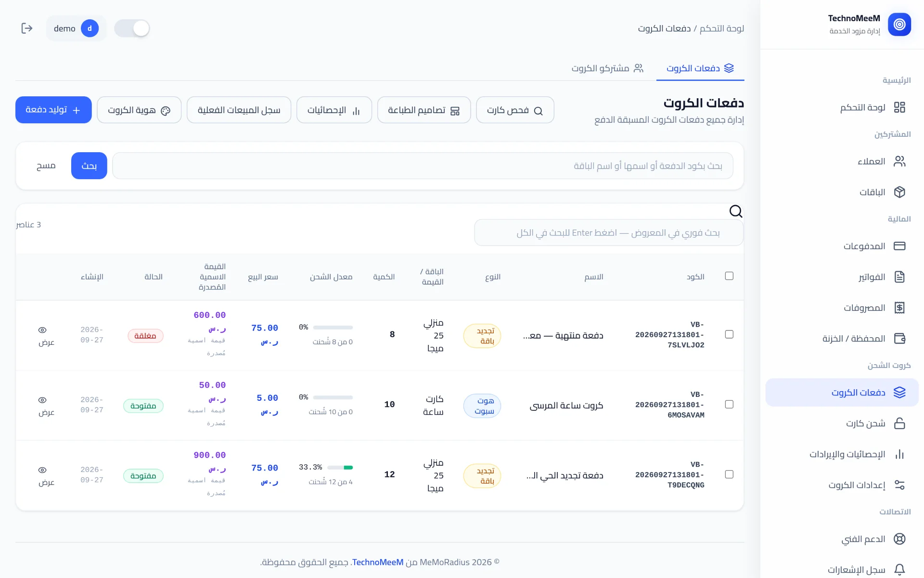Open الدعم الفني support in sidebar

[x=842, y=539]
